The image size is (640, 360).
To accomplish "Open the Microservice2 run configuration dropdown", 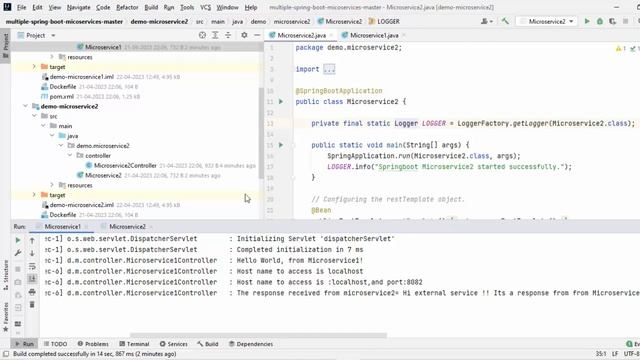I will pos(547,21).
